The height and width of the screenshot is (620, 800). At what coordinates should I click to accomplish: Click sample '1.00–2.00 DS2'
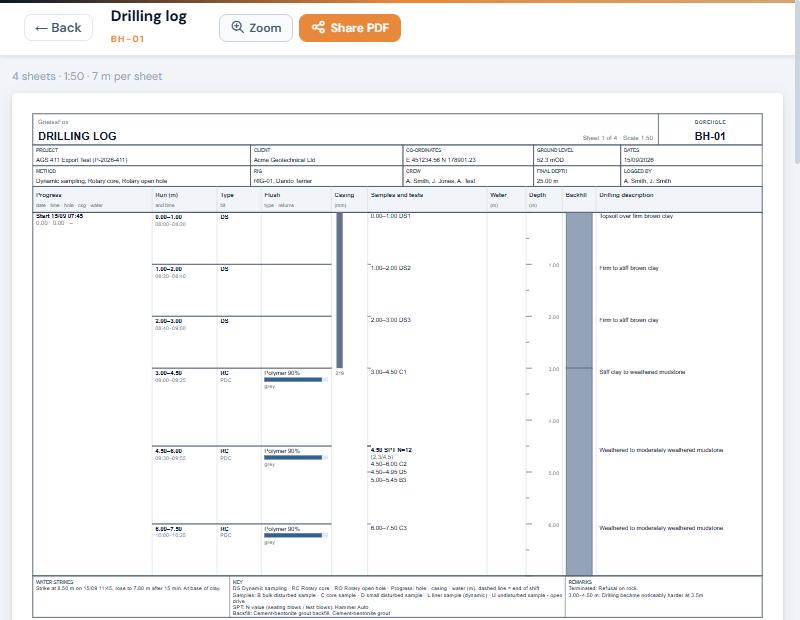pos(391,268)
